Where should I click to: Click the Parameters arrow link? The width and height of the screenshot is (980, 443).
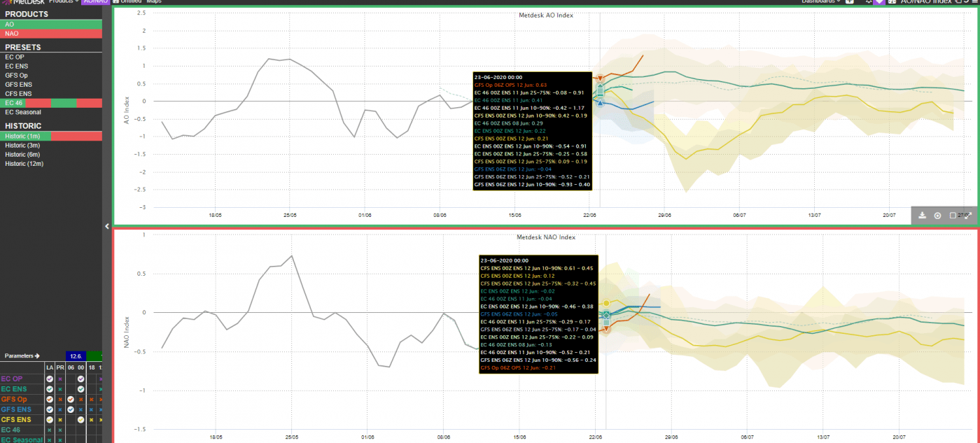click(22, 356)
